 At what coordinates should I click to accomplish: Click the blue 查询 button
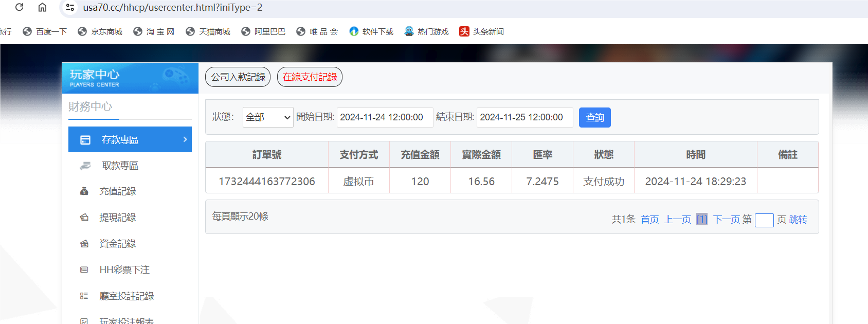[594, 117]
